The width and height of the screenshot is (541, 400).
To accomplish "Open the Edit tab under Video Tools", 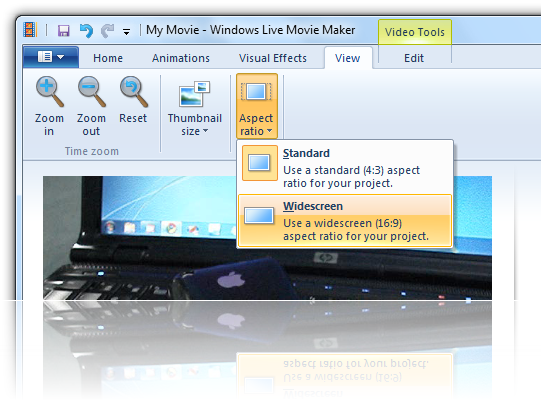I will point(414,58).
